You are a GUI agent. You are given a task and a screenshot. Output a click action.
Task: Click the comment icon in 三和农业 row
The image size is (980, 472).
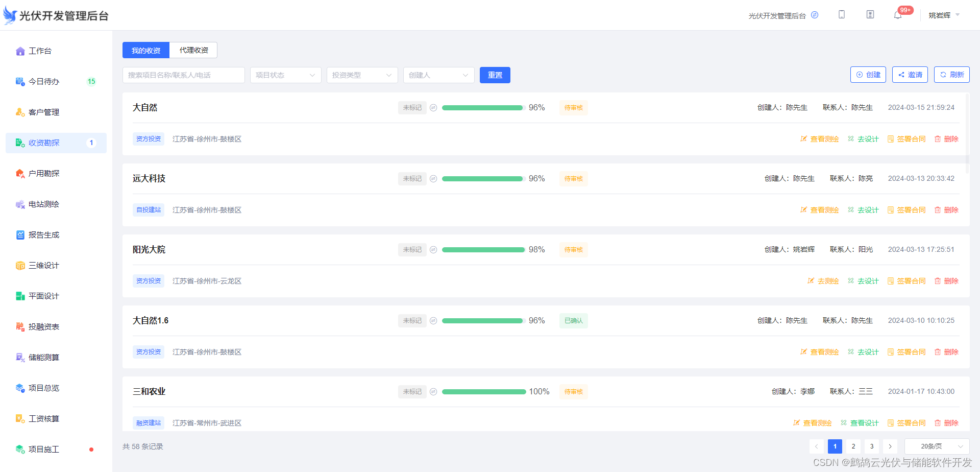(433, 392)
